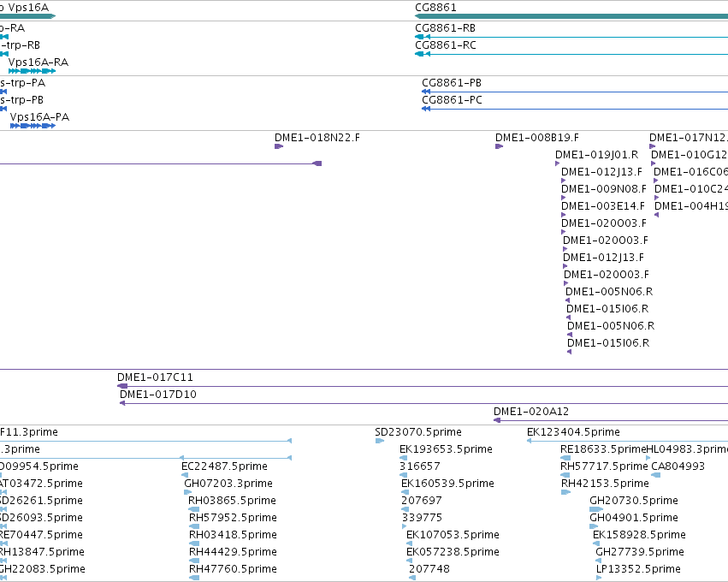Click the RH03865.5prime label

click(232, 501)
